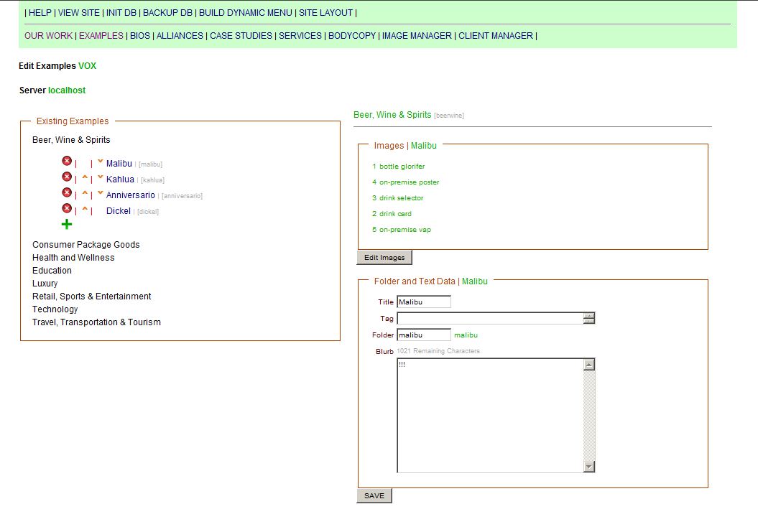Click Blurb scrollbar up arrow
This screenshot has height=532, width=758.
tap(589, 365)
